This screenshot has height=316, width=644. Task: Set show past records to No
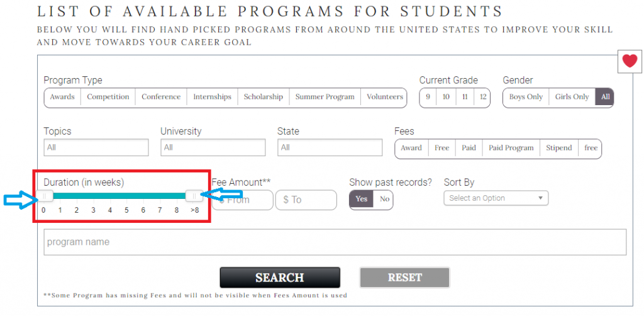[x=384, y=199]
